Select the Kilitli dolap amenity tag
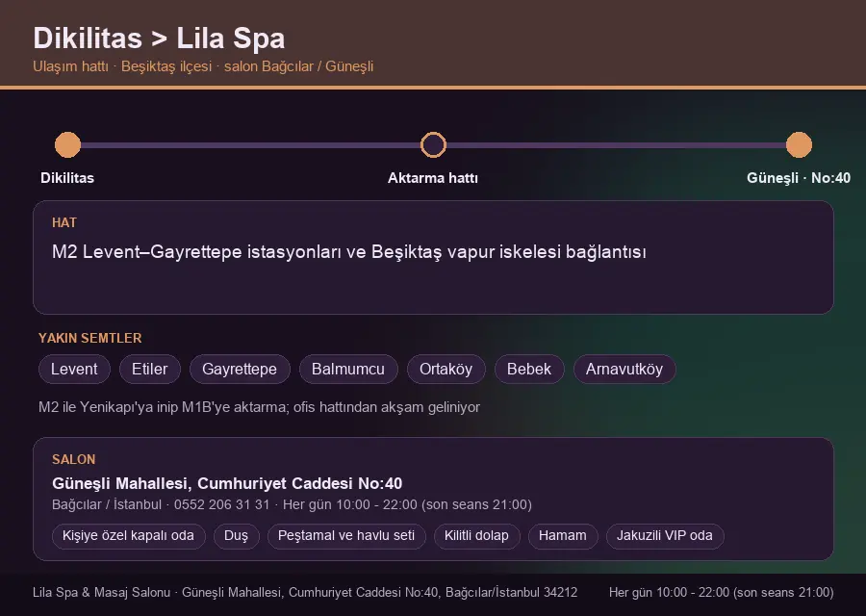Image resolution: width=866 pixels, height=616 pixels. coord(476,536)
